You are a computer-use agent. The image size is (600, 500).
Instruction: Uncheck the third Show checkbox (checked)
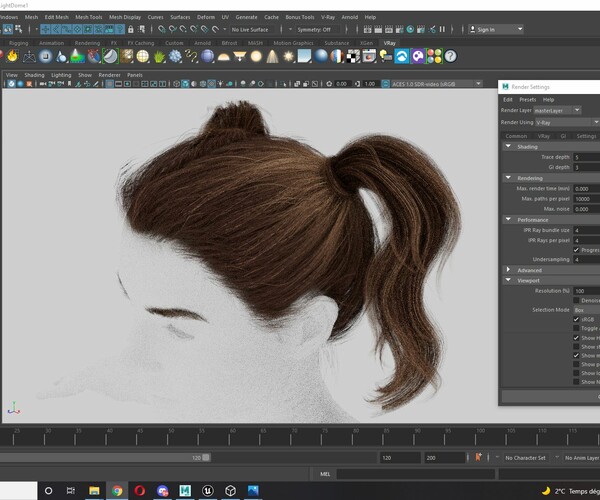(576, 355)
